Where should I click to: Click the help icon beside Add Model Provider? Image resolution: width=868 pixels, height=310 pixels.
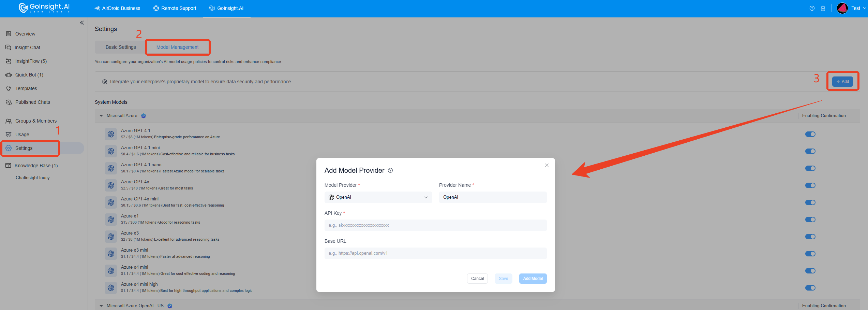[390, 170]
